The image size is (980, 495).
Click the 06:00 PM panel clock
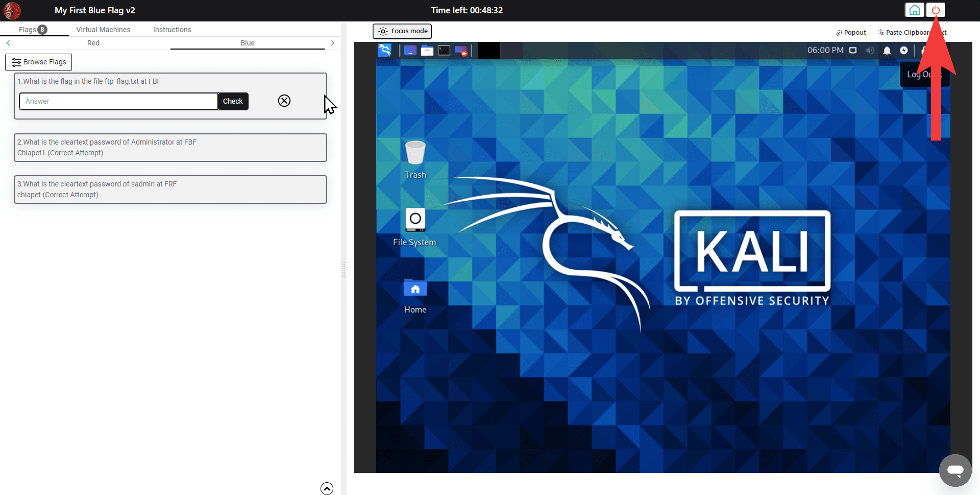pos(825,51)
